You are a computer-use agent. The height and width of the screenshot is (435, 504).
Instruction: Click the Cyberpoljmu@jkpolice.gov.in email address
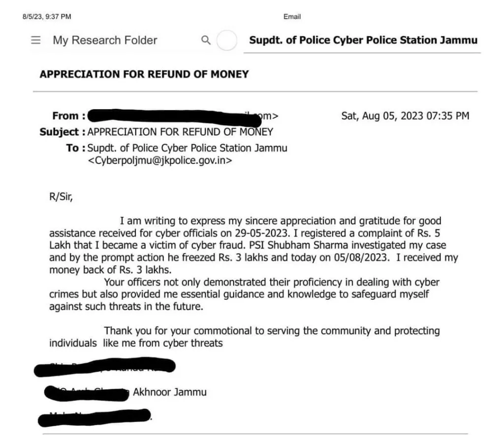pyautogui.click(x=160, y=160)
